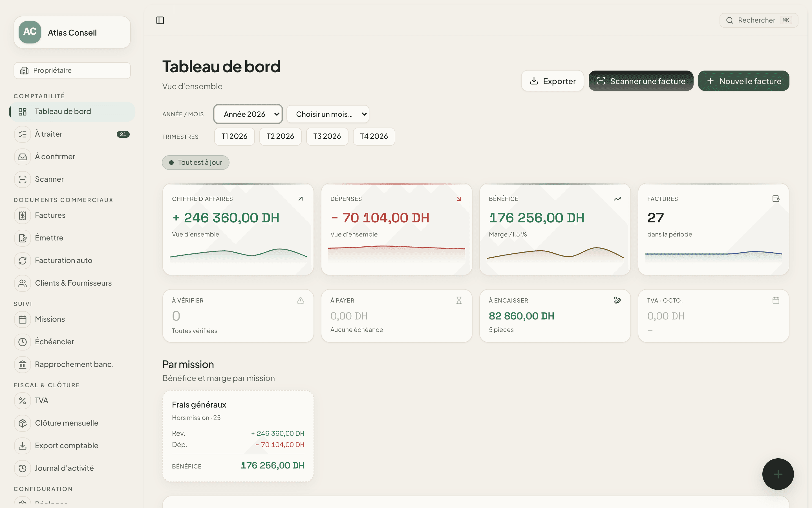Open Journal d'activité history icon
This screenshot has width=812, height=508.
click(x=23, y=468)
